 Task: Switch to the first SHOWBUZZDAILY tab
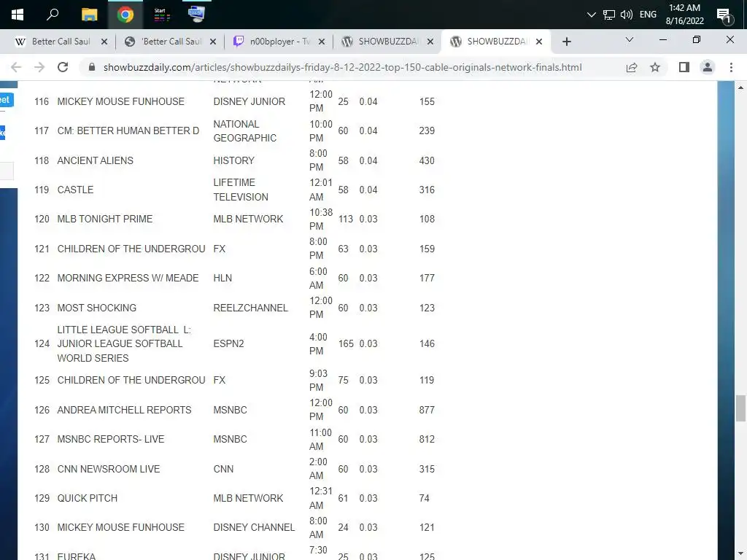pyautogui.click(x=388, y=42)
